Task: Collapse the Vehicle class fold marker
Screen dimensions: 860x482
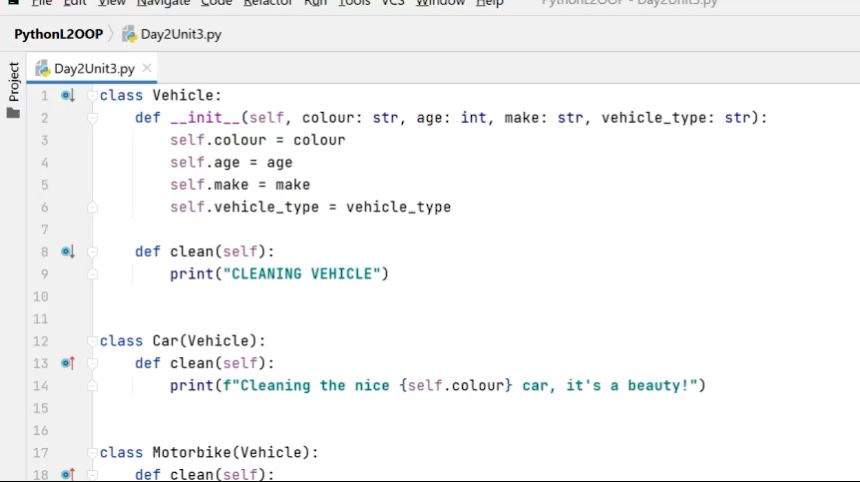Action: click(x=92, y=96)
